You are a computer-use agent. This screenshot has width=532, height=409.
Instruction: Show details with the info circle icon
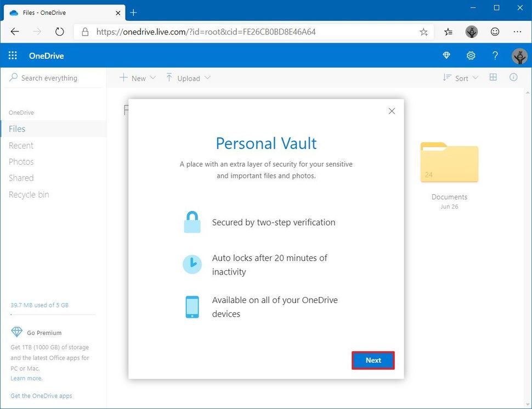[513, 77]
